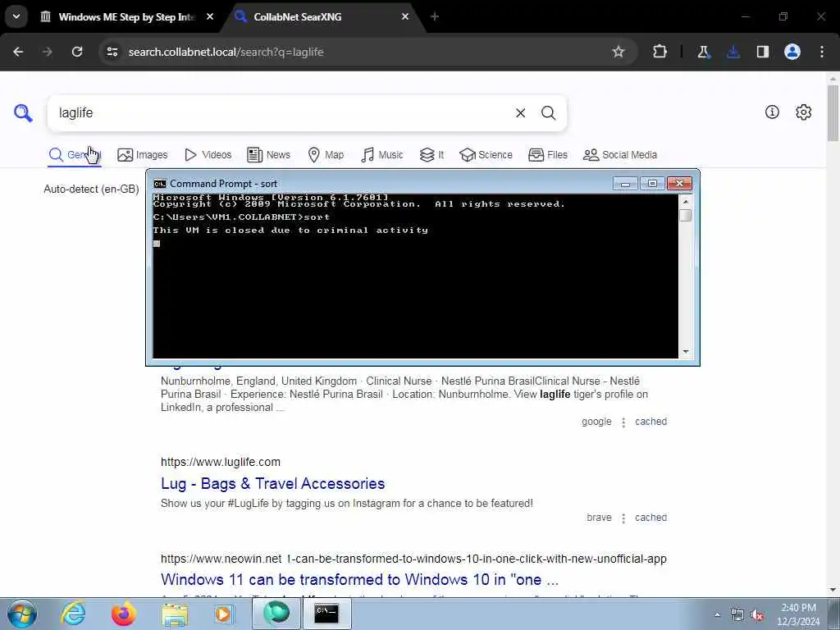Image resolution: width=840 pixels, height=630 pixels.
Task: Switch to Music category
Action: [382, 155]
